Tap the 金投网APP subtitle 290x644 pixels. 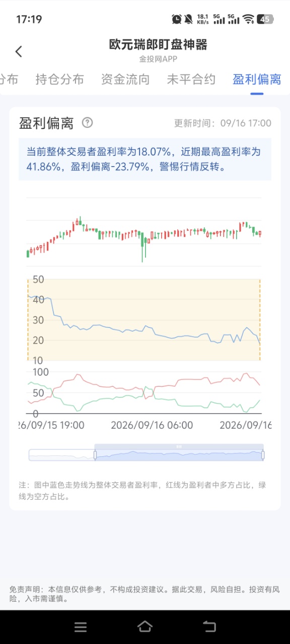(158, 59)
